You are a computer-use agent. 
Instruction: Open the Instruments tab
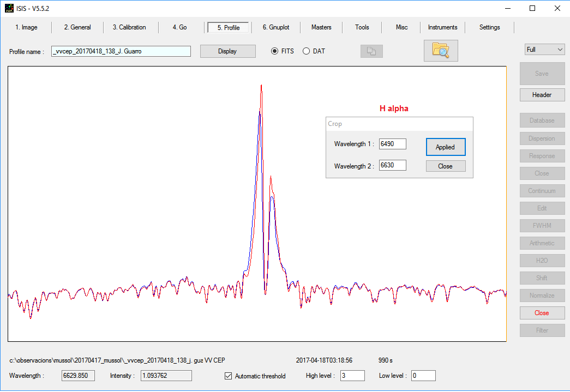click(x=442, y=27)
